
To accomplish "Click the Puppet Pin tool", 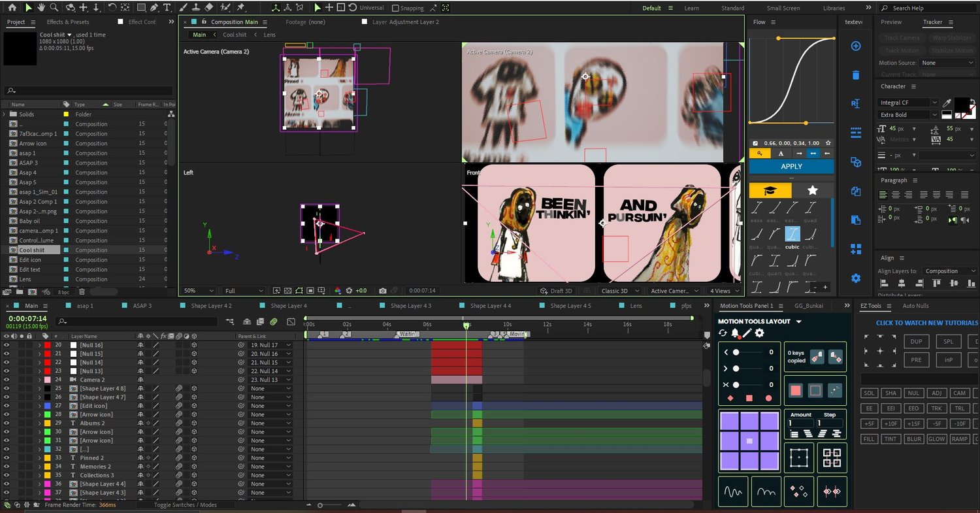I will [240, 8].
